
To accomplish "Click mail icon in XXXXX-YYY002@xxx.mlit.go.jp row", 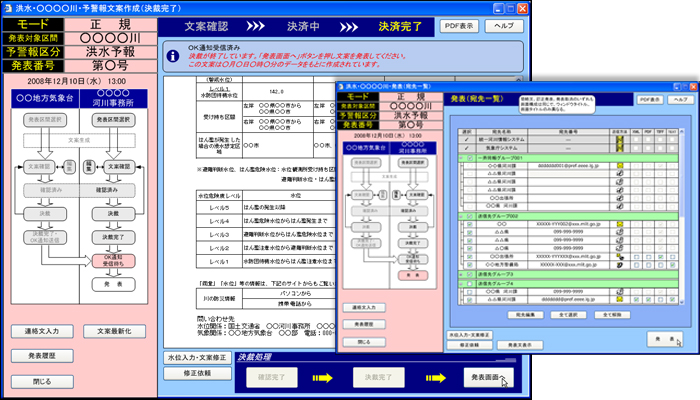I will [620, 224].
